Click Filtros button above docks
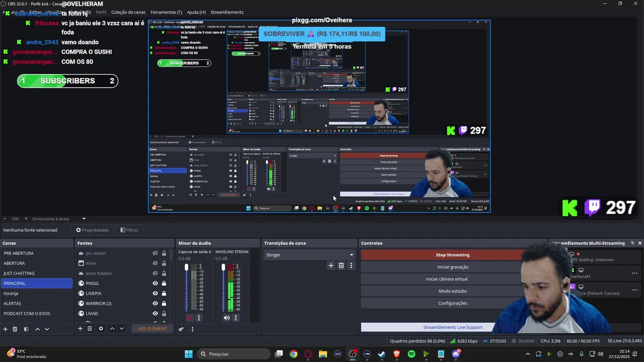The image size is (644, 362). 129,230
